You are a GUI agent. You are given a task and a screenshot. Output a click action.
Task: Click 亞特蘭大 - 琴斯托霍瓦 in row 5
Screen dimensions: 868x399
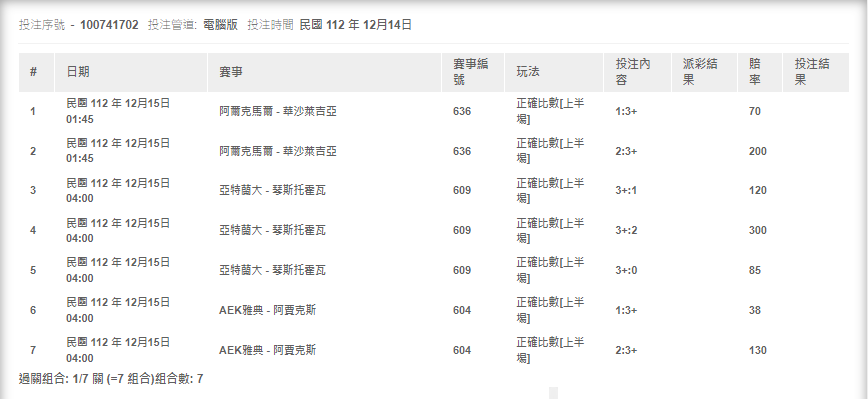click(272, 270)
